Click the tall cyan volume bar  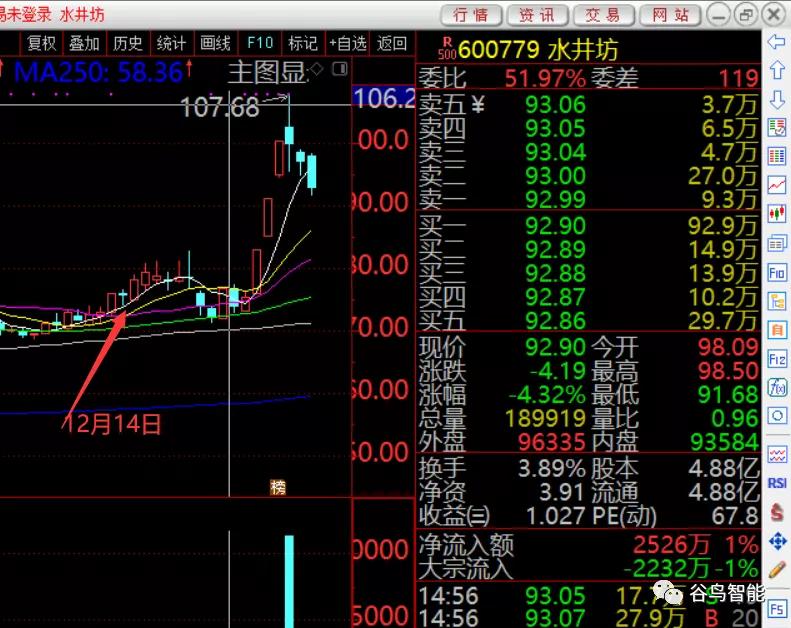[x=289, y=582]
